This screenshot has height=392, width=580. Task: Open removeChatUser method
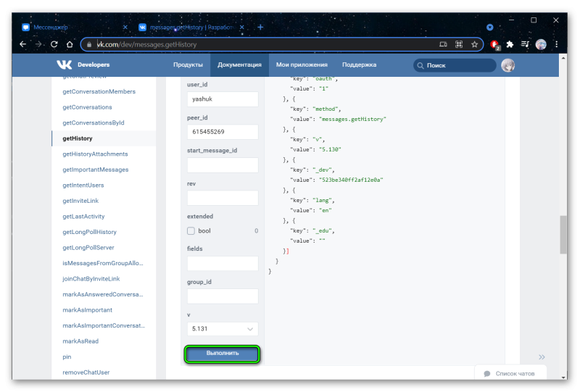(x=86, y=372)
